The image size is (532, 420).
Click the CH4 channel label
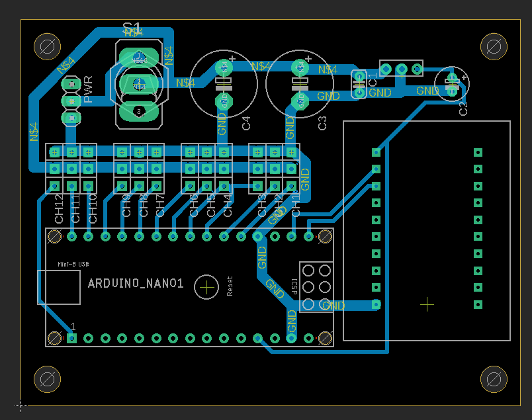[x=228, y=206]
